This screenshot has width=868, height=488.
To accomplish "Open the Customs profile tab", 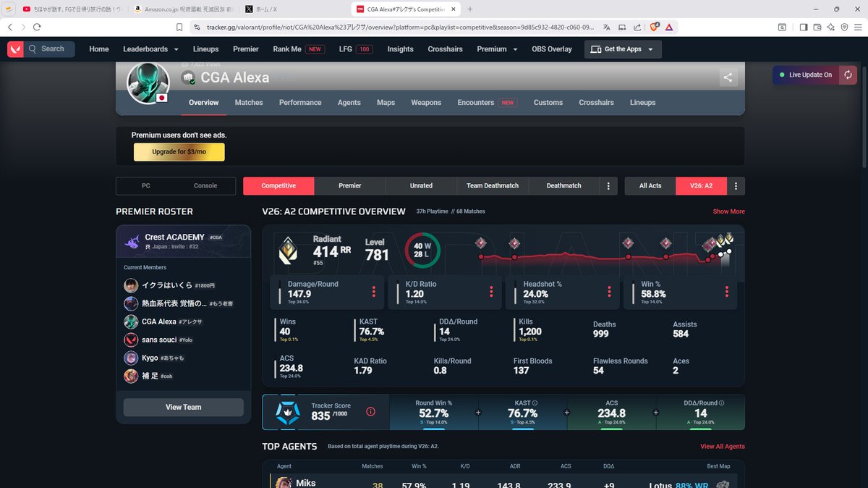I will (548, 103).
